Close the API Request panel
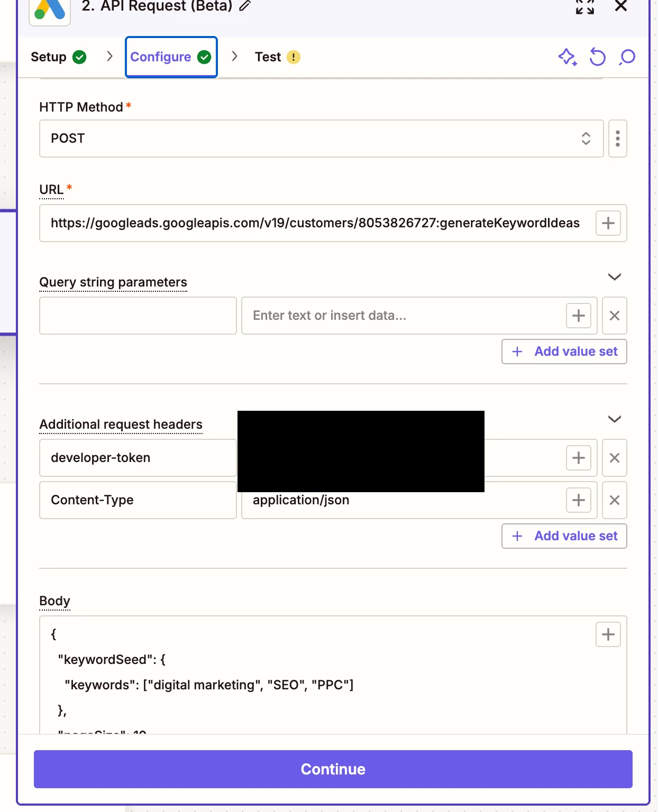 (x=621, y=6)
